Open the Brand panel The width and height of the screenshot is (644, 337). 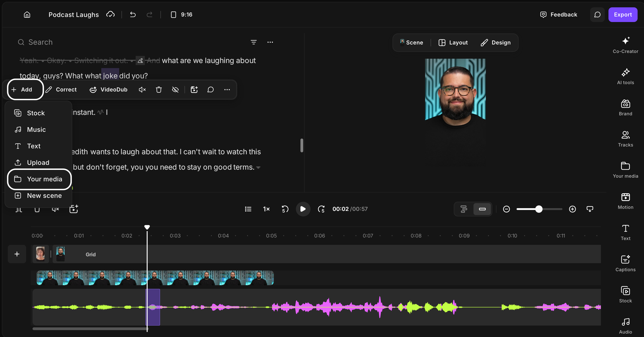point(625,108)
